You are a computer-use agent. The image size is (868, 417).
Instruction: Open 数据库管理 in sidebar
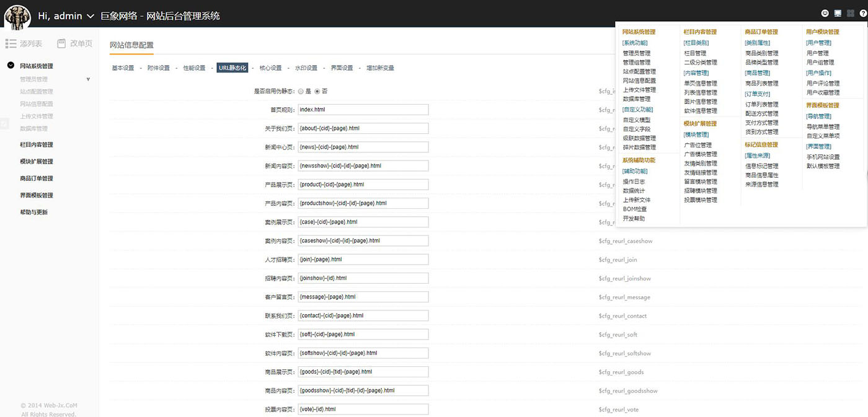pyautogui.click(x=33, y=129)
